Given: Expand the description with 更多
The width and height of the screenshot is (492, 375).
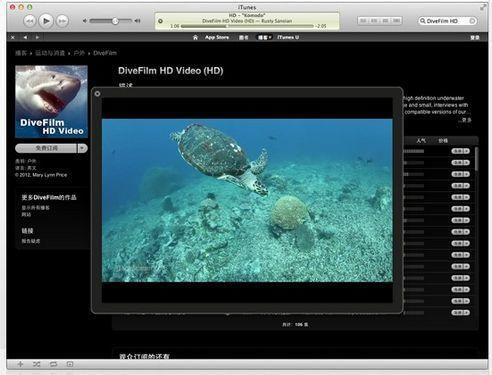Looking at the screenshot, I should 466,120.
